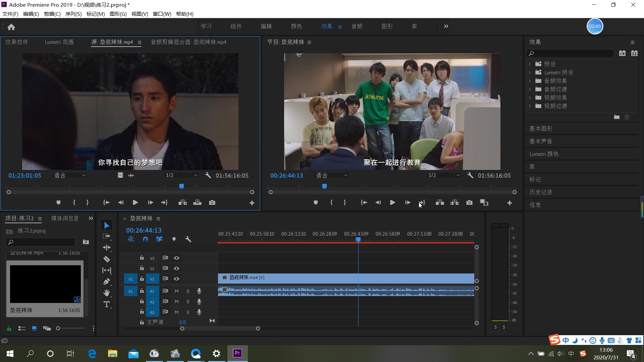
Task: Open source monitor settings wrench
Action: coord(208,175)
